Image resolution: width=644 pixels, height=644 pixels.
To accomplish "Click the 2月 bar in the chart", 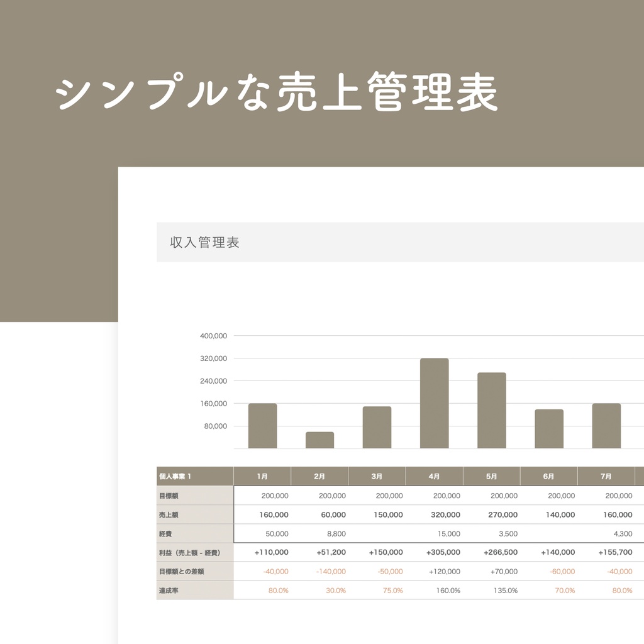I will tap(319, 440).
